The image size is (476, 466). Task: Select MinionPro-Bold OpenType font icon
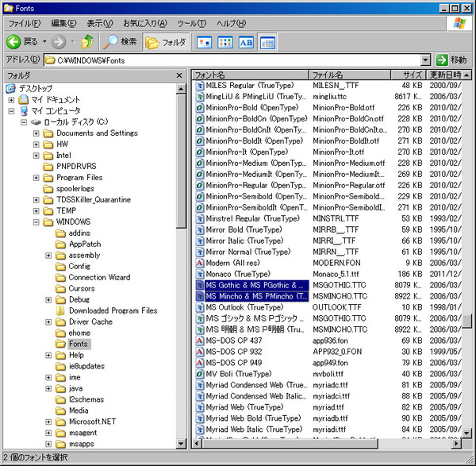pyautogui.click(x=199, y=107)
